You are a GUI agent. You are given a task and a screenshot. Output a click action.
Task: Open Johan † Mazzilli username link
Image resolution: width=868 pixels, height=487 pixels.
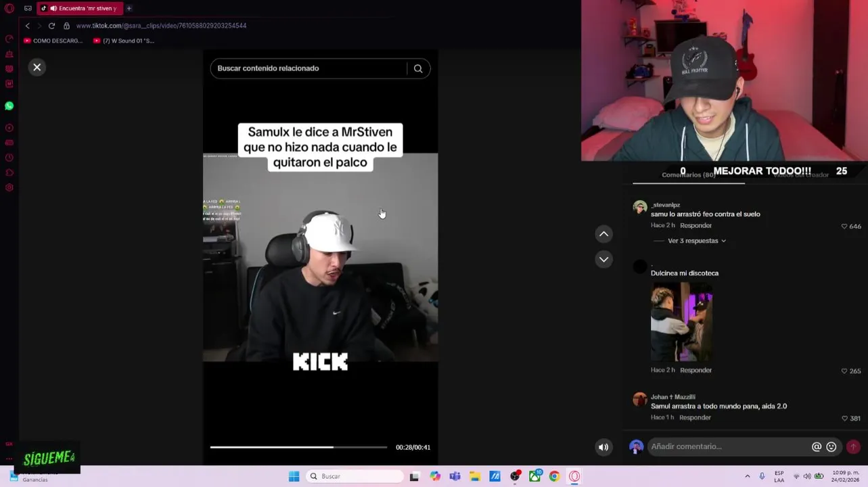[x=672, y=397]
